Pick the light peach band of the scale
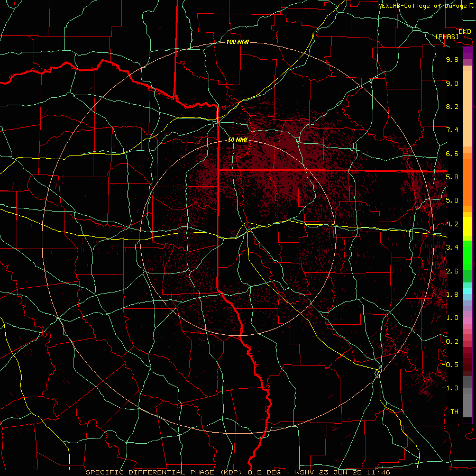 tap(467, 109)
